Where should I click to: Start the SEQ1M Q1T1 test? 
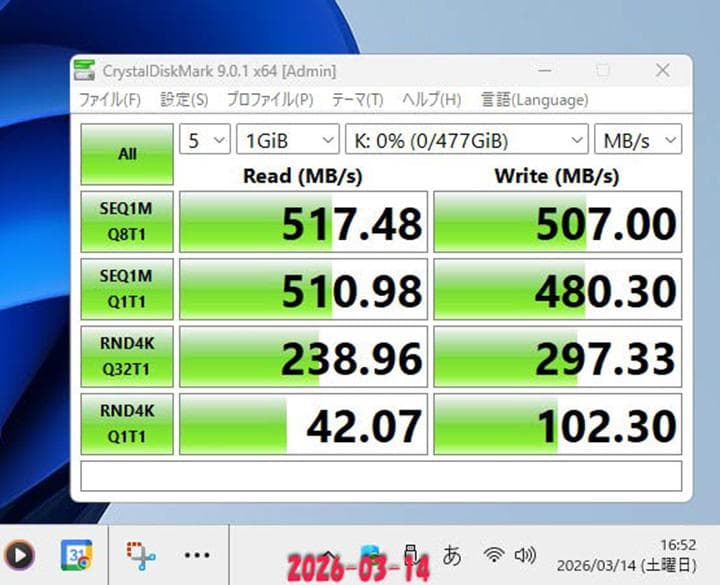127,289
